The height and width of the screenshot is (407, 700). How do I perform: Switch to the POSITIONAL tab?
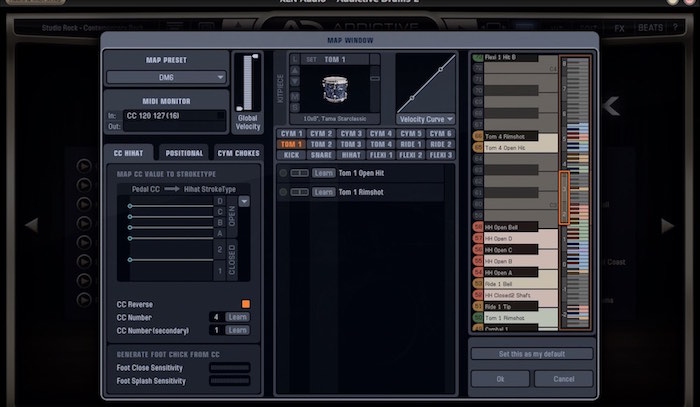(184, 153)
